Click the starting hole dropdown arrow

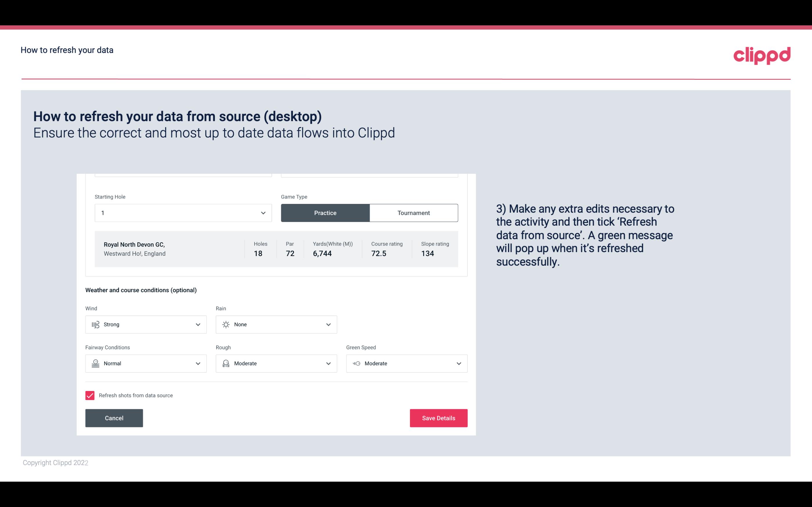point(263,213)
